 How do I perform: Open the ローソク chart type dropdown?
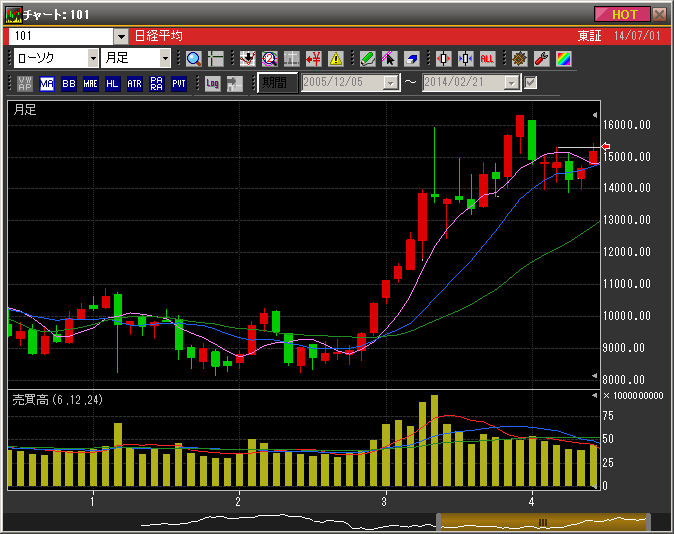(x=93, y=58)
